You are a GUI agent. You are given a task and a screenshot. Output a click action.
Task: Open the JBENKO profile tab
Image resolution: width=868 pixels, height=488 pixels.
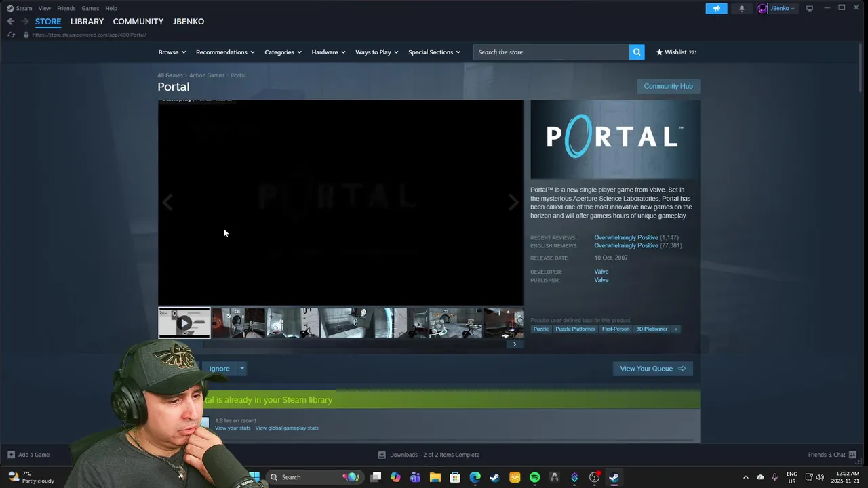[189, 22]
